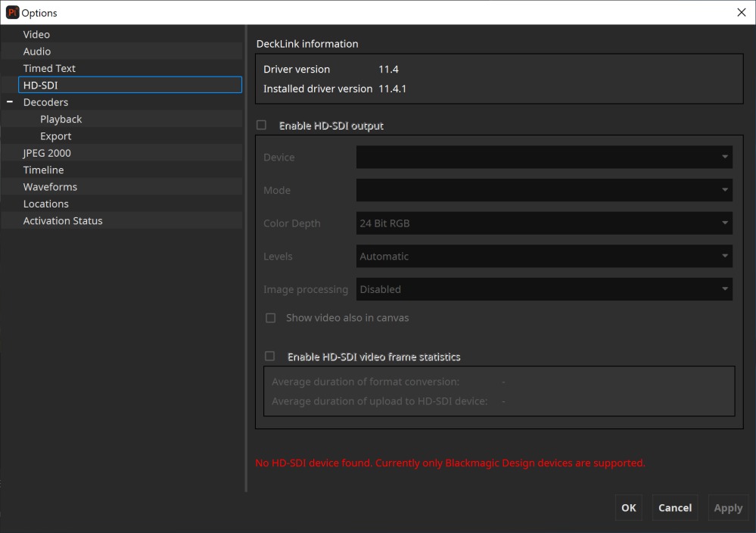Open the Image processing dropdown
Viewport: 756px width, 533px height.
[543, 289]
